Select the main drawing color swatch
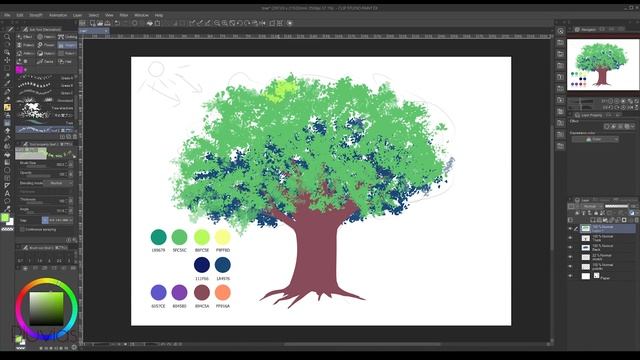The height and width of the screenshot is (360, 640). pos(5,218)
